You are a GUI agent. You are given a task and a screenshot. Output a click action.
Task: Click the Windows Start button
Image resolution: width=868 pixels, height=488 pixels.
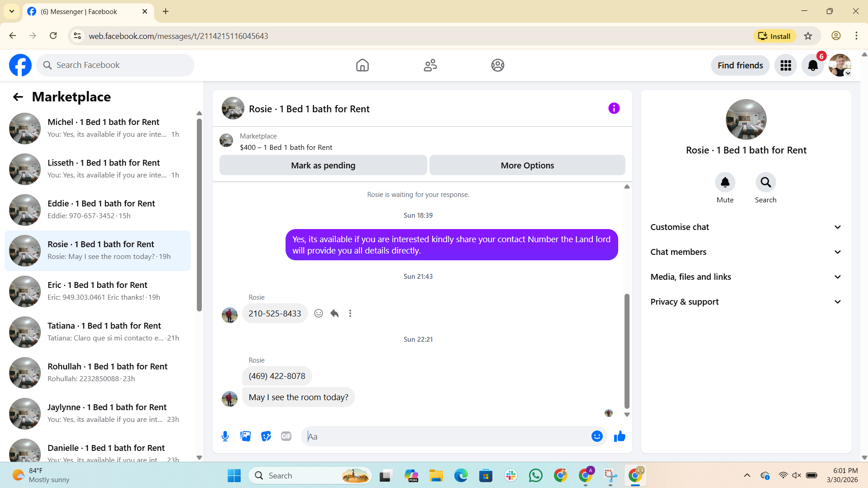[x=234, y=476]
